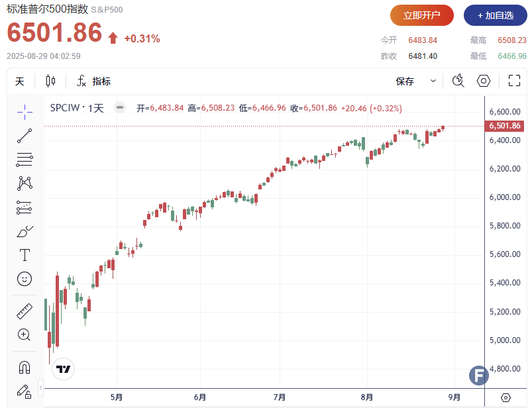Screen dimensions: 532x408
Task: Select the crosshair cursor tool
Action: (25, 112)
